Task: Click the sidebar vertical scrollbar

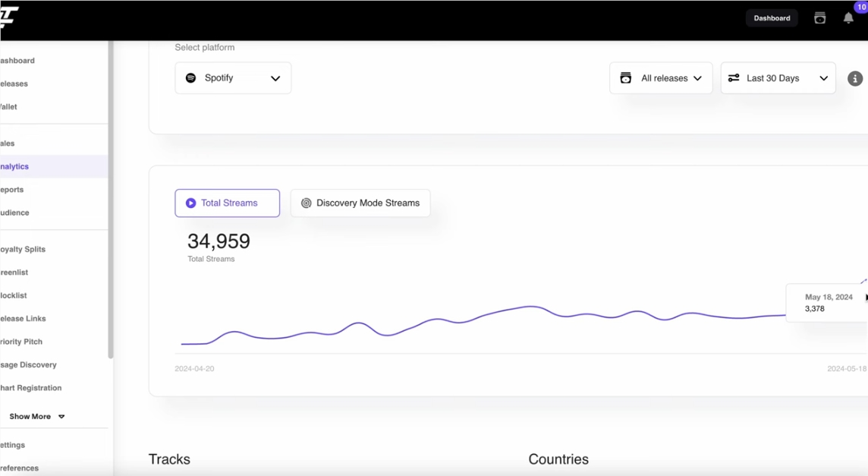Action: tap(111, 197)
